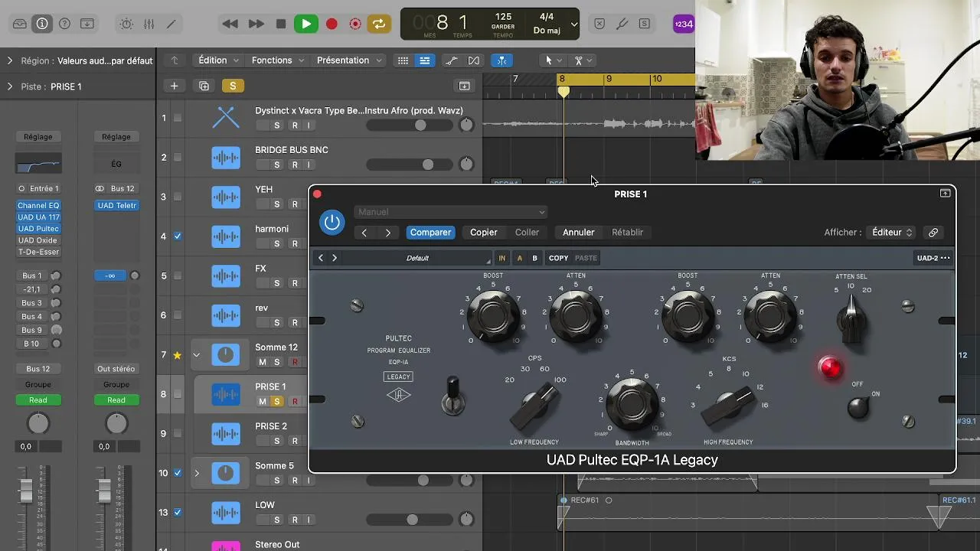Rewind the transport
This screenshot has width=980, height=551.
[x=230, y=24]
